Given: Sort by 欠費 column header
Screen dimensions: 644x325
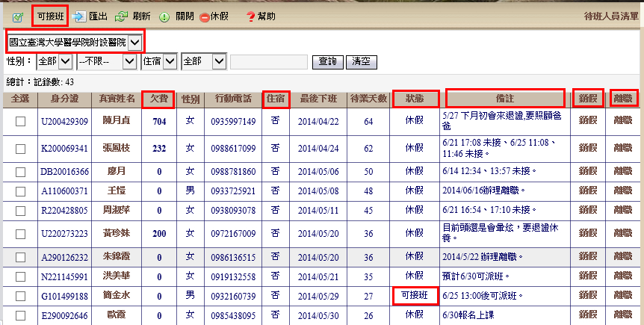Looking at the screenshot, I should 158,99.
